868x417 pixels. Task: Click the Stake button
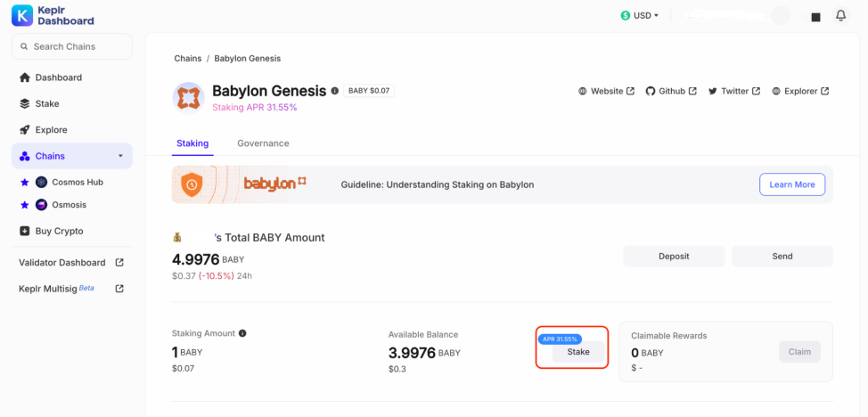pyautogui.click(x=578, y=352)
